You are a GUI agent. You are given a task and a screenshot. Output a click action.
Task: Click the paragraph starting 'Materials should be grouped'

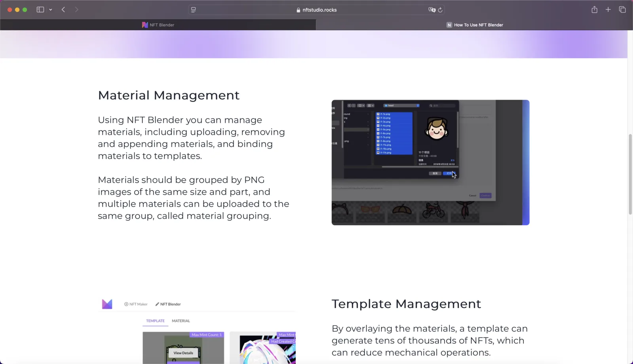193,198
